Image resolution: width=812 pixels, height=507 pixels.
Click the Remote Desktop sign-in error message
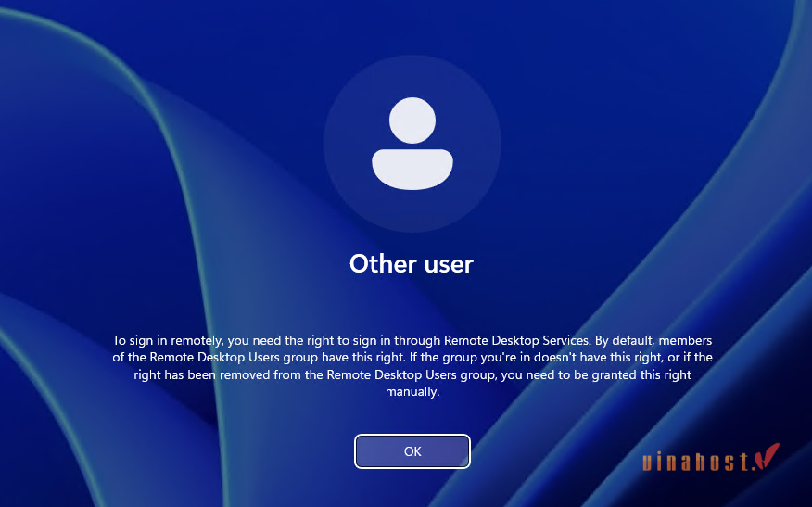(x=412, y=365)
